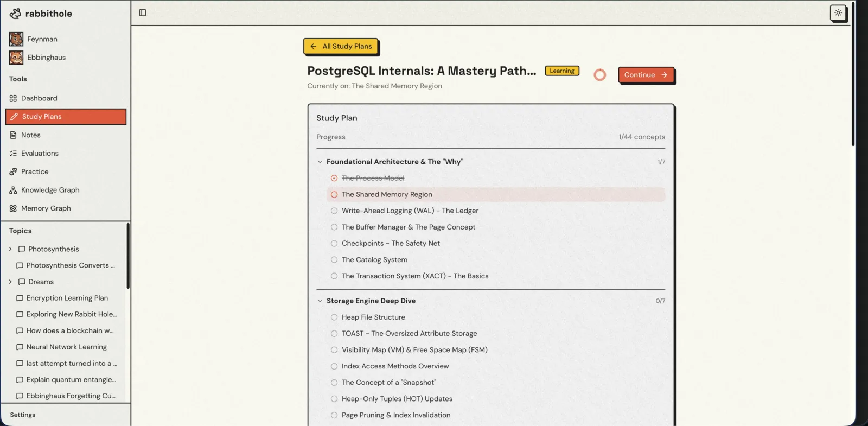
Task: Uncheck The Process Model concept
Action: (x=334, y=178)
